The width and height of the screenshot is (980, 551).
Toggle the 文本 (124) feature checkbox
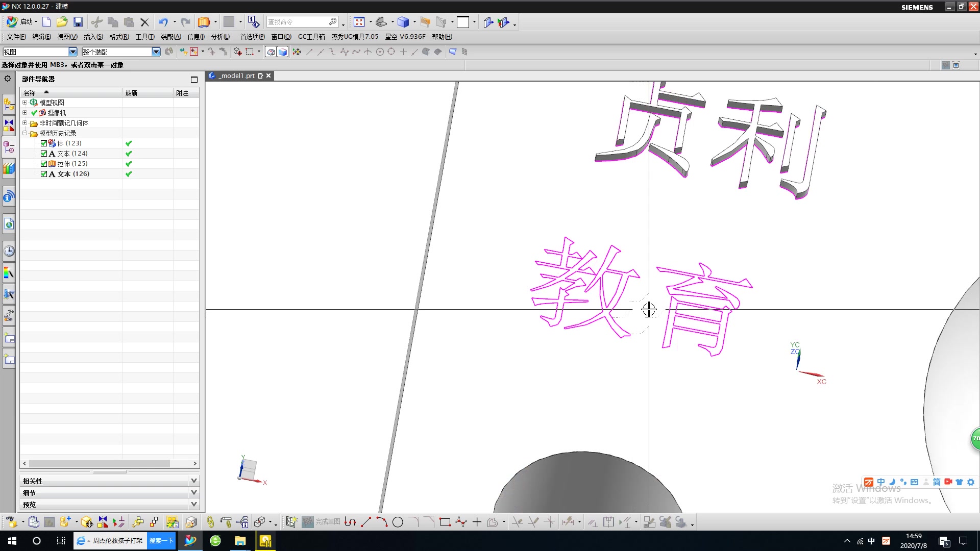[x=44, y=154]
